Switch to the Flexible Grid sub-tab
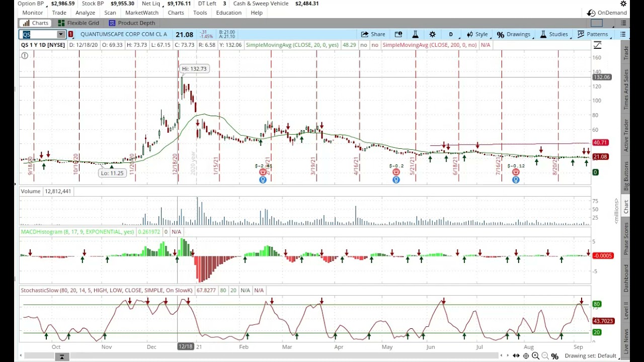 click(78, 23)
